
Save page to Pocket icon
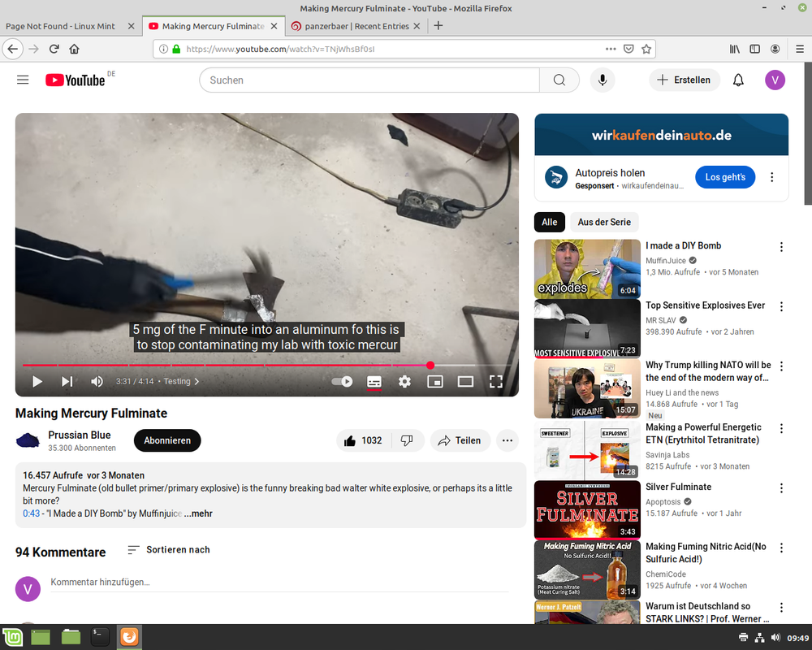click(628, 49)
